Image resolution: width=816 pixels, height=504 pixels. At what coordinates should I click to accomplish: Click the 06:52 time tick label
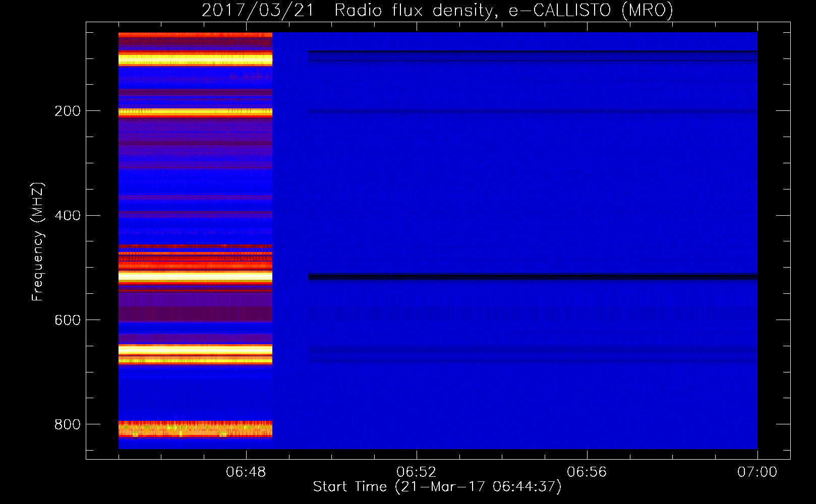[x=416, y=472]
